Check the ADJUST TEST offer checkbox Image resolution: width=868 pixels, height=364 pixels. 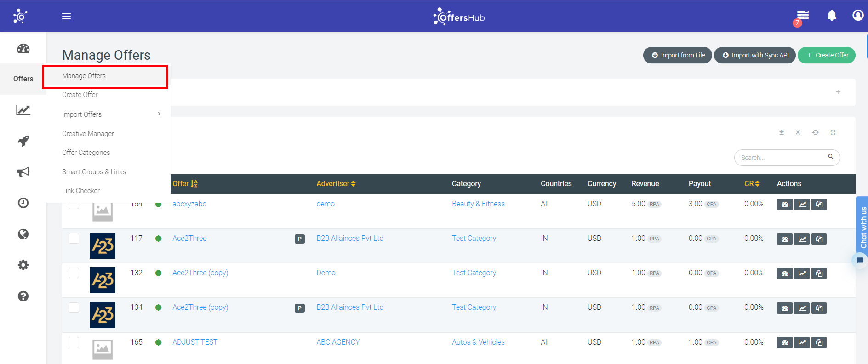coord(74,342)
